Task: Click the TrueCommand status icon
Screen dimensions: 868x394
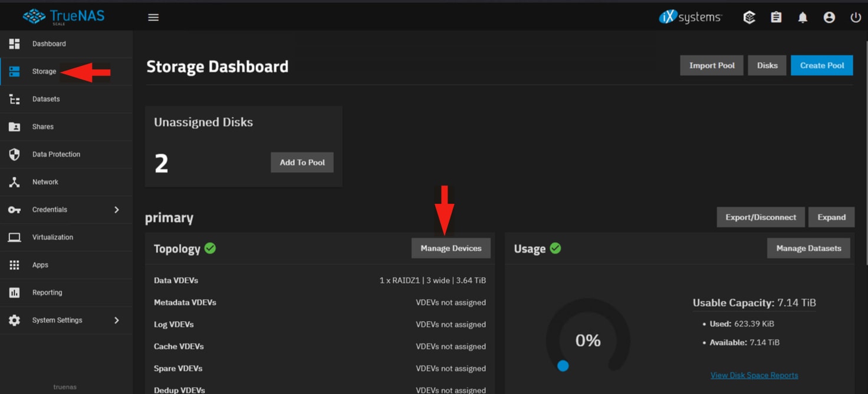Action: coord(749,18)
